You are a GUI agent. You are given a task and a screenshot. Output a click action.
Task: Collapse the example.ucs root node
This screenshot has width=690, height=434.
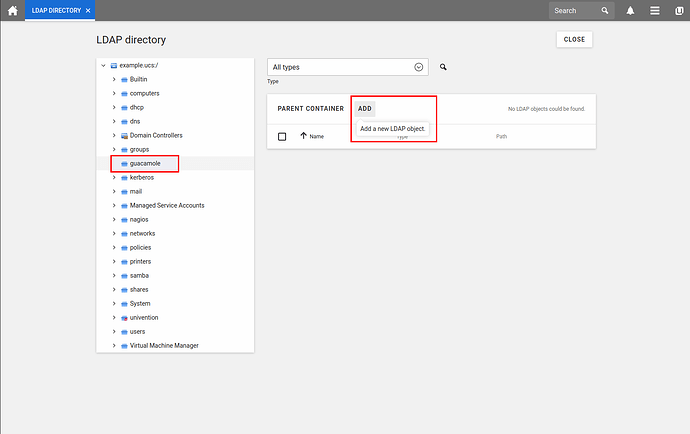(102, 65)
